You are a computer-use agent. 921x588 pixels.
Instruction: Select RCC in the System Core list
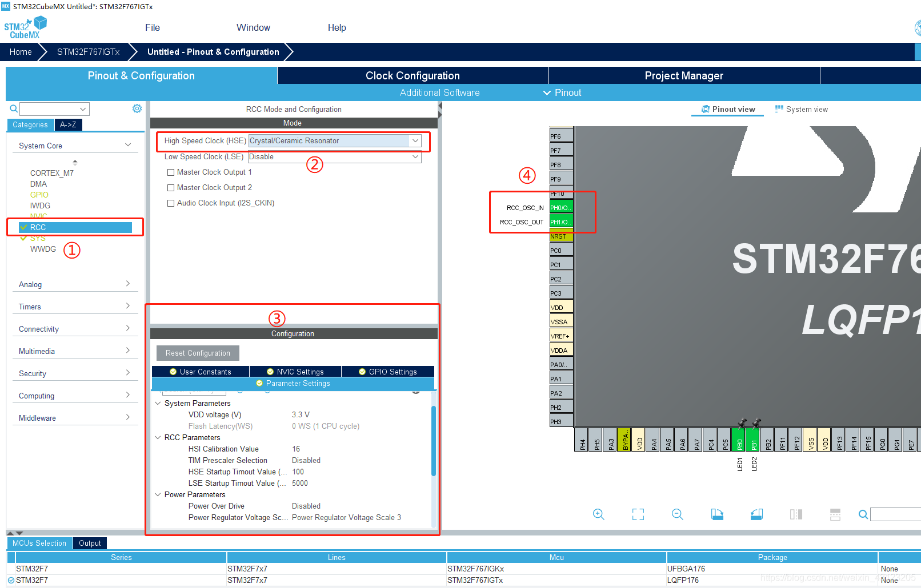tap(75, 227)
